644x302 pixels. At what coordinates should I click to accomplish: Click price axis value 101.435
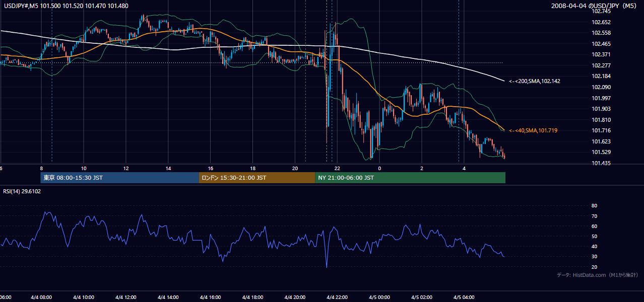click(x=600, y=163)
